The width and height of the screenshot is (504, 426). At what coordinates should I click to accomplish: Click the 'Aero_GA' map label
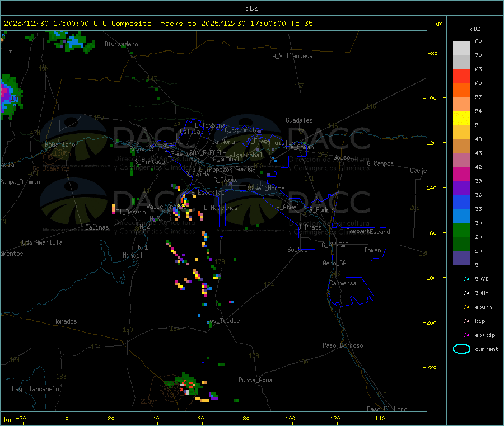tap(335, 263)
